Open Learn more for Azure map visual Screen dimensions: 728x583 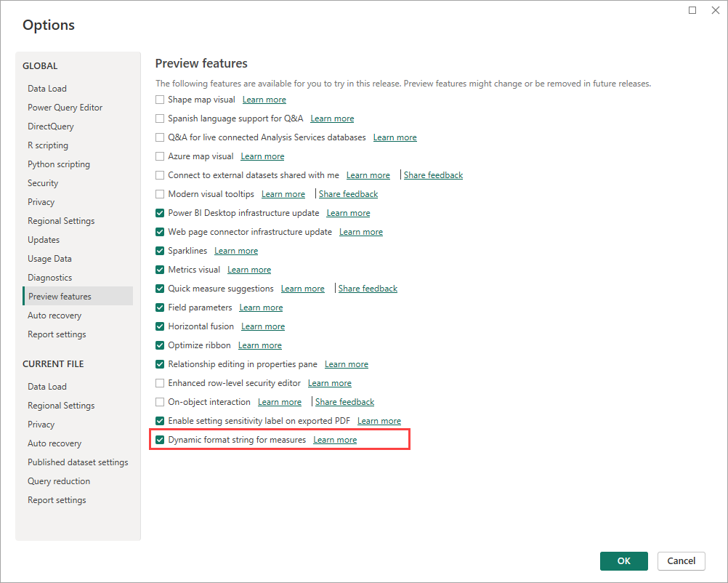(x=262, y=156)
